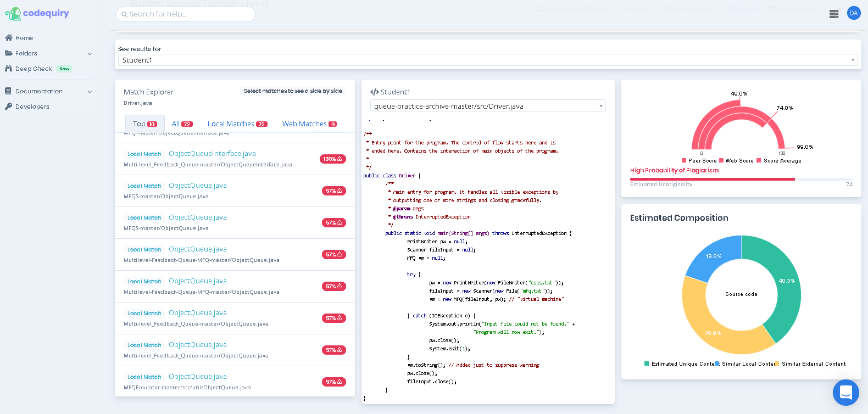Screen dimensions: 868x414
Task: Click path 'MFQEmulator-master/src/util/ObjectQueue.java'
Action: (x=187, y=388)
